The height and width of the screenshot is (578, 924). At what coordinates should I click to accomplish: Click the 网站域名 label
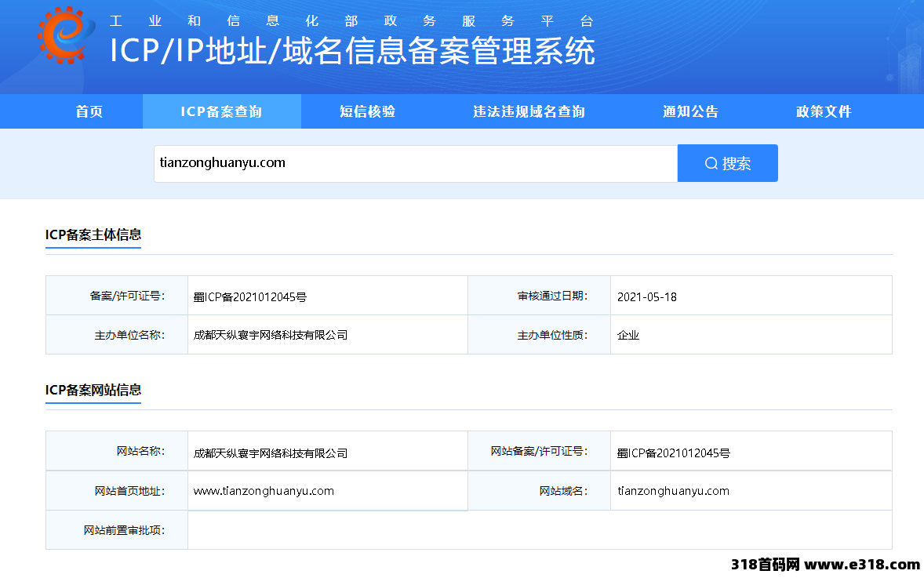563,491
